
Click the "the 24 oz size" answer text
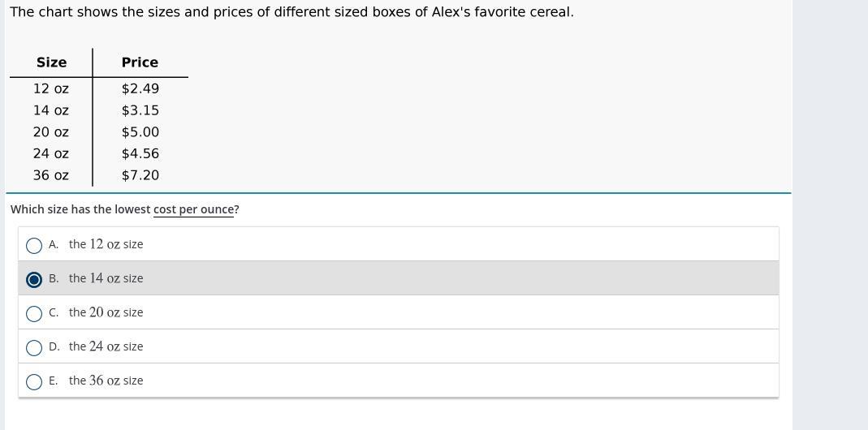[106, 346]
